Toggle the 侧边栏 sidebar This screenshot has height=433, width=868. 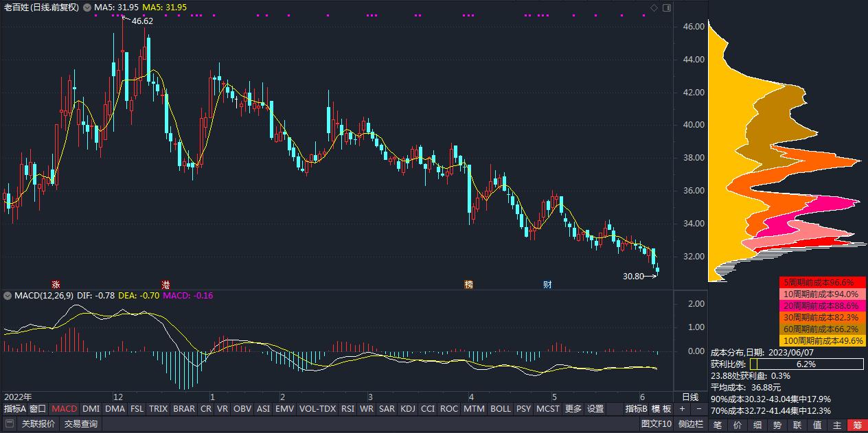point(690,424)
